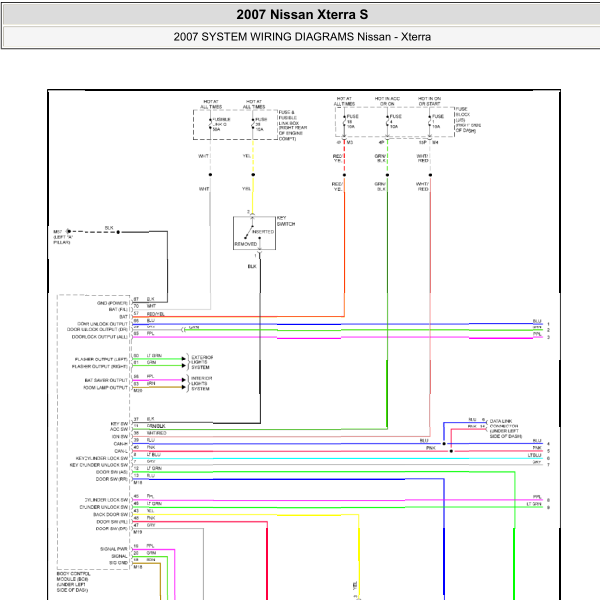Select the INTERIOR LIGHTS SYSTEM label
The width and height of the screenshot is (600, 600).
[201, 383]
